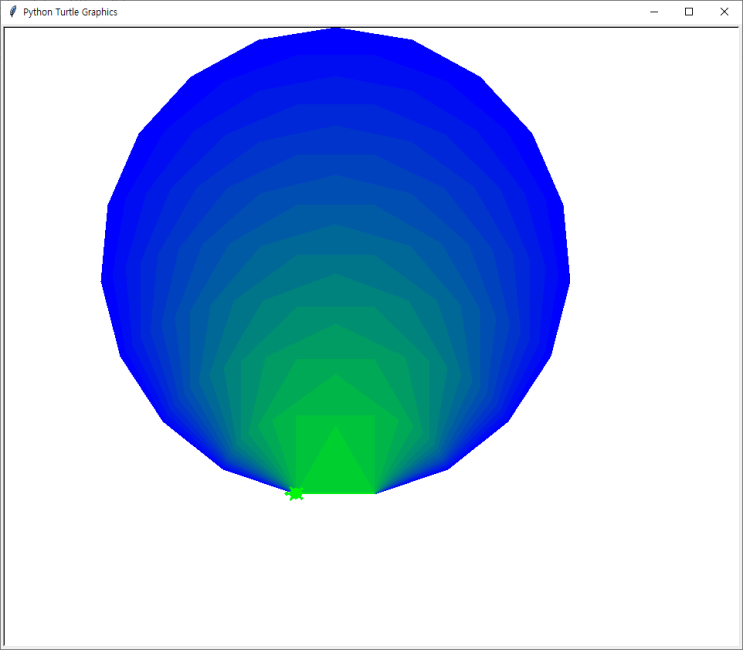This screenshot has width=743, height=650.
Task: Maximize the Turtle Graphics window
Action: point(689,12)
